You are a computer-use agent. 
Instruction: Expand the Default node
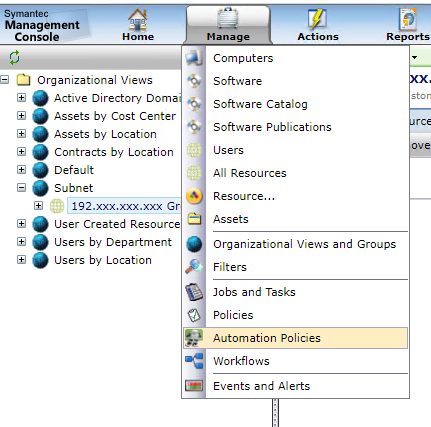21,170
